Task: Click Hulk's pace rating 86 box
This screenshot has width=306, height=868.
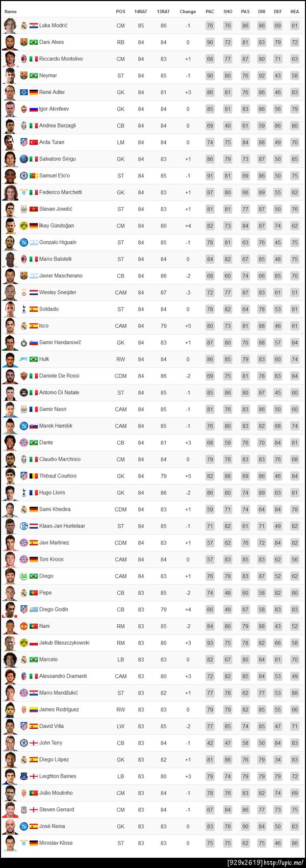Action: pyautogui.click(x=210, y=359)
